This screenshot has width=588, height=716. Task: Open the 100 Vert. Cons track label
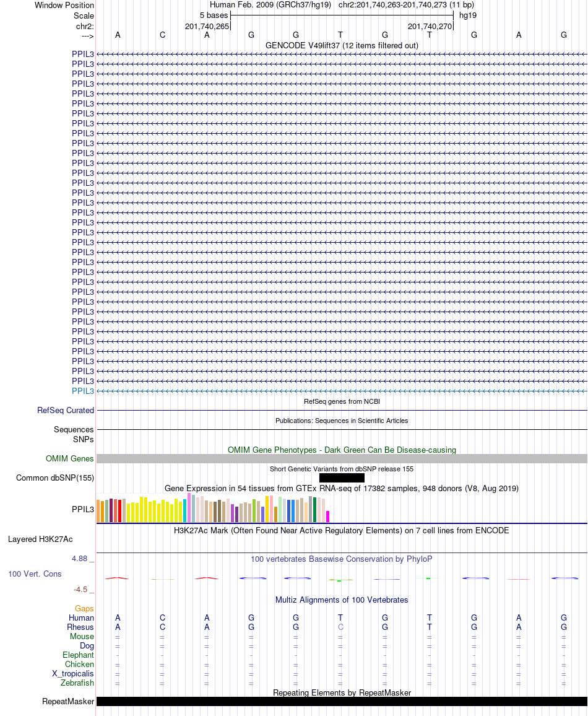point(35,574)
